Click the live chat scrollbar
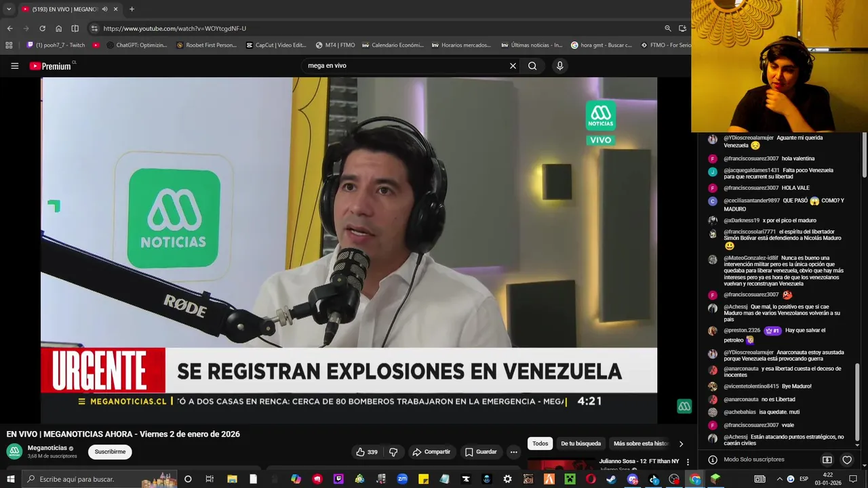The image size is (868, 488). coord(858,403)
